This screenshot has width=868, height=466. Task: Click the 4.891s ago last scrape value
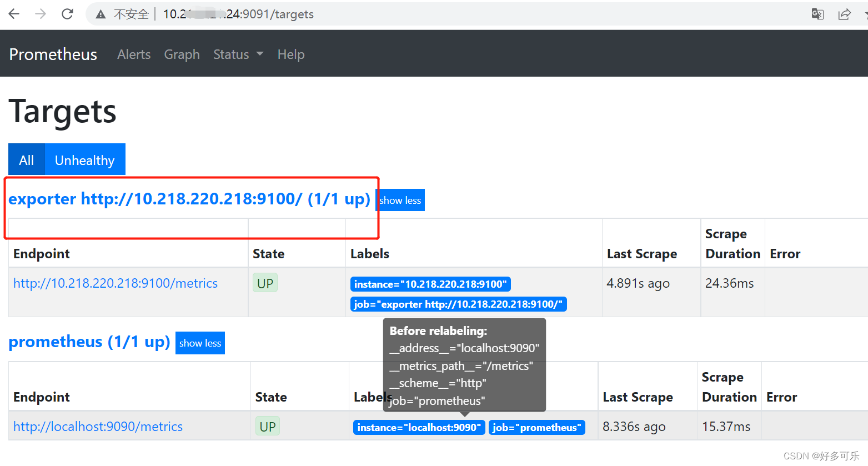(x=638, y=283)
